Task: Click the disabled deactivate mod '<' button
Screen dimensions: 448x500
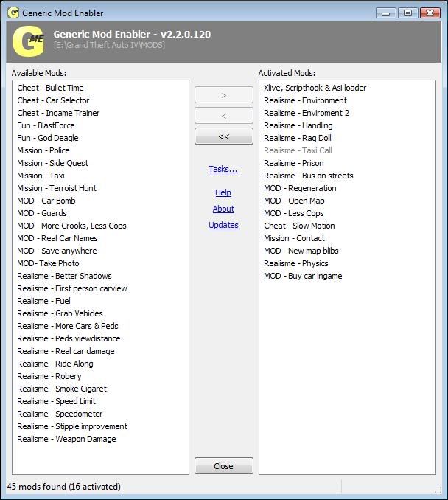Action: (224, 116)
